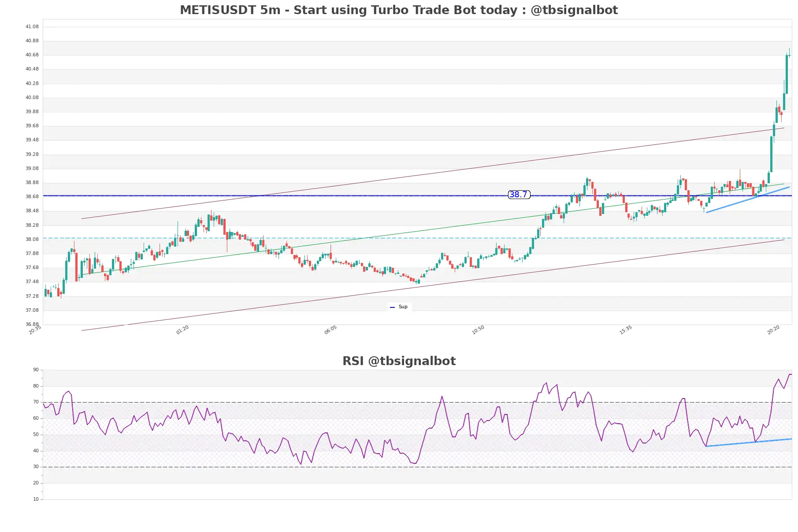798x532 pixels.
Task: Click the Sup legend entry
Action: (399, 307)
